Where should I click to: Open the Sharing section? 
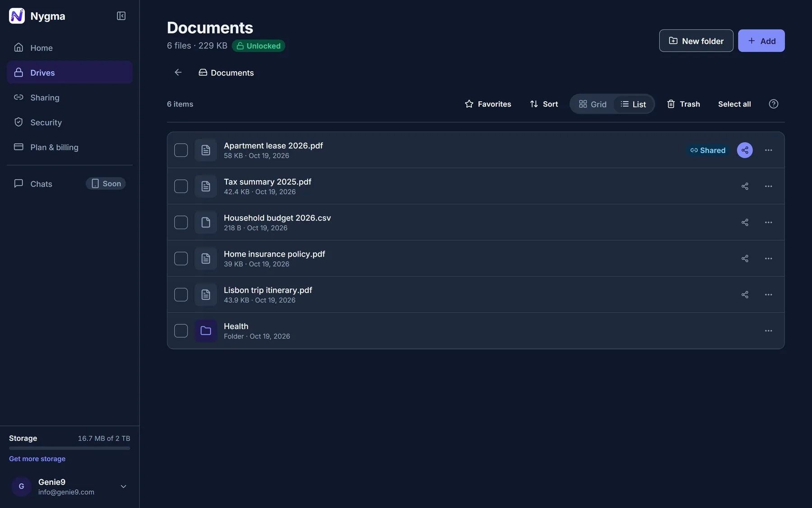(69, 97)
